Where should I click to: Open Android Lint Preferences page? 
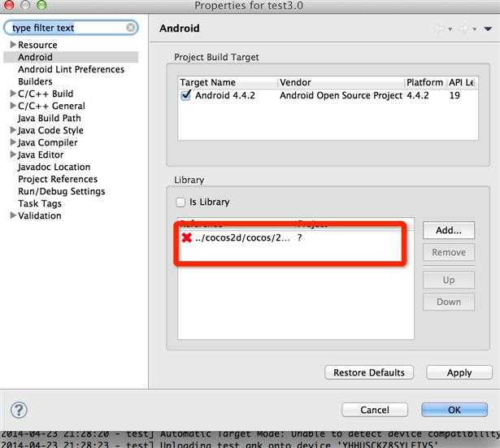coord(71,69)
